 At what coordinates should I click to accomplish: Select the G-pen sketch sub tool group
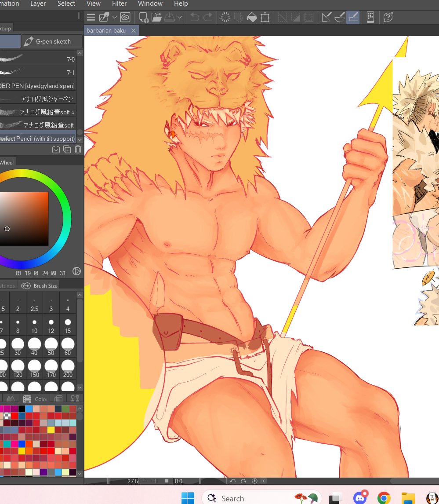pyautogui.click(x=52, y=41)
